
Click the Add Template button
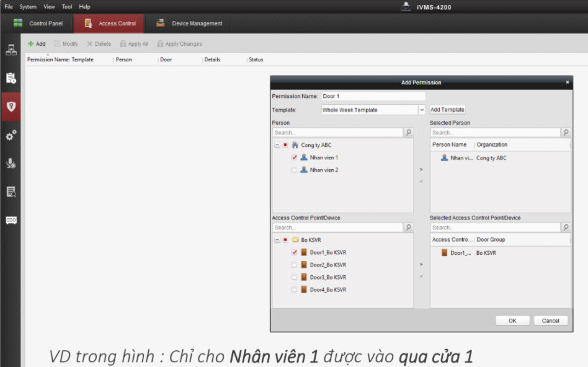coord(447,110)
